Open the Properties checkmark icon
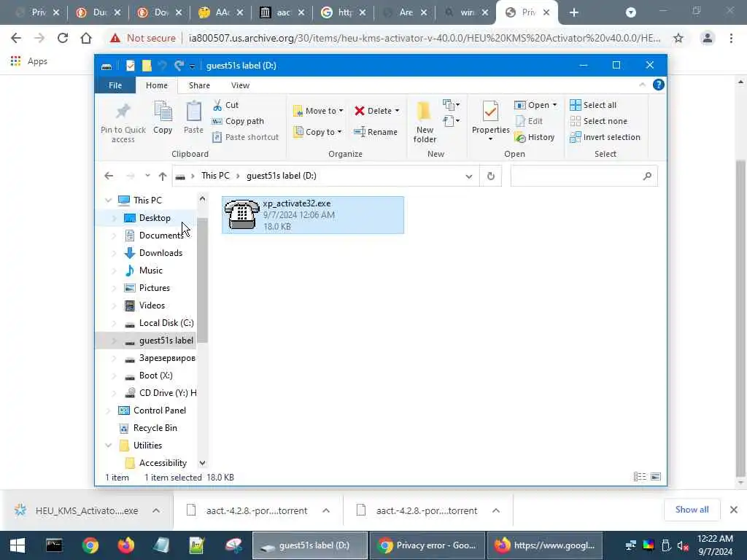The width and height of the screenshot is (747, 560). [490, 112]
